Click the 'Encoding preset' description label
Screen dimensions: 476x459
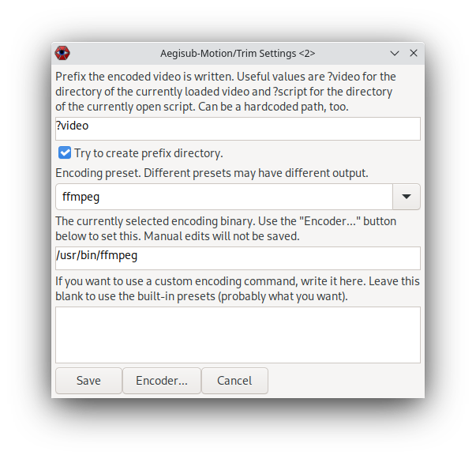coord(212,173)
